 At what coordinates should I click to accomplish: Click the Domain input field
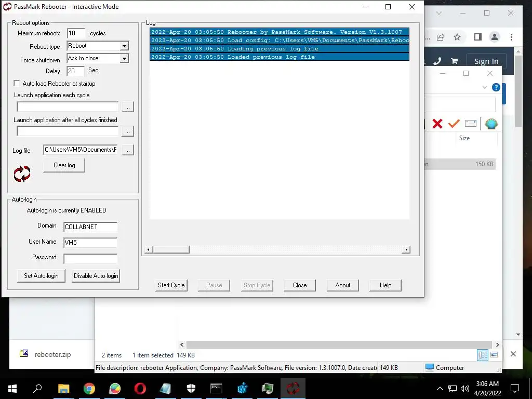[90, 227]
